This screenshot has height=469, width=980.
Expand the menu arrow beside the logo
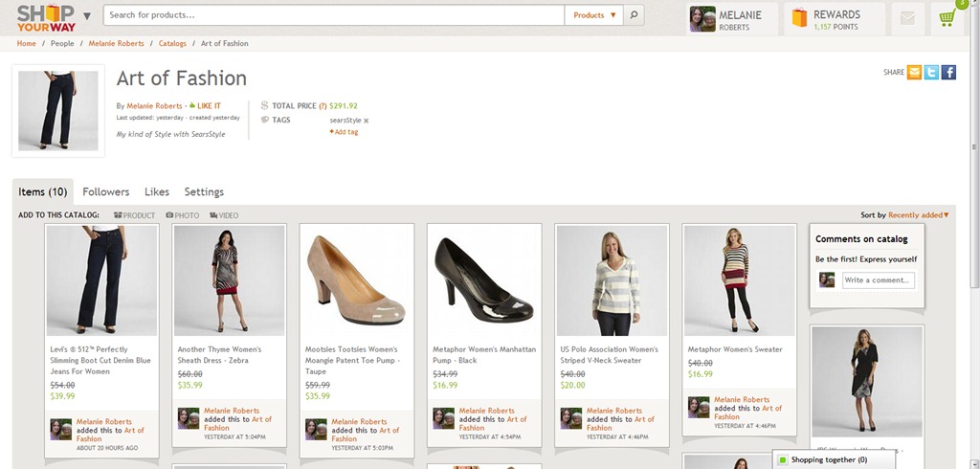point(87,16)
